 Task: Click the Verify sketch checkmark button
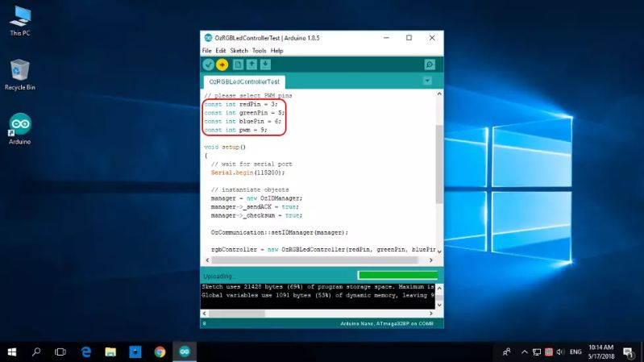[208, 64]
